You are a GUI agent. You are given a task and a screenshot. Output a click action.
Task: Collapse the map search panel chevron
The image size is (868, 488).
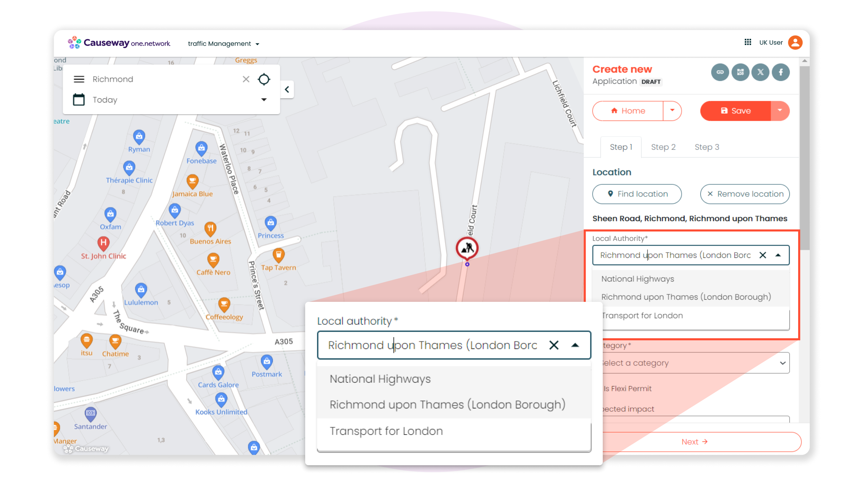click(x=287, y=89)
